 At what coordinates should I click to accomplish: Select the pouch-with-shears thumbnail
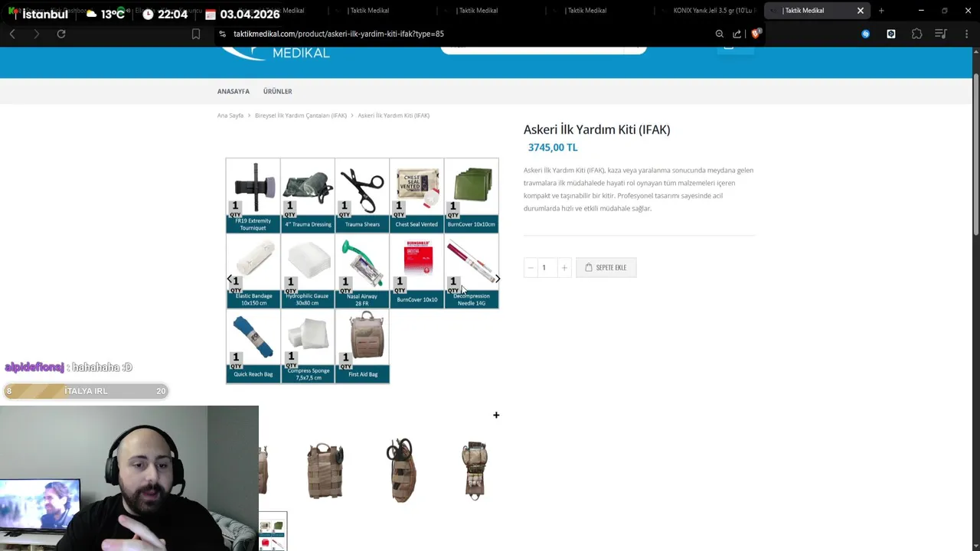click(402, 470)
